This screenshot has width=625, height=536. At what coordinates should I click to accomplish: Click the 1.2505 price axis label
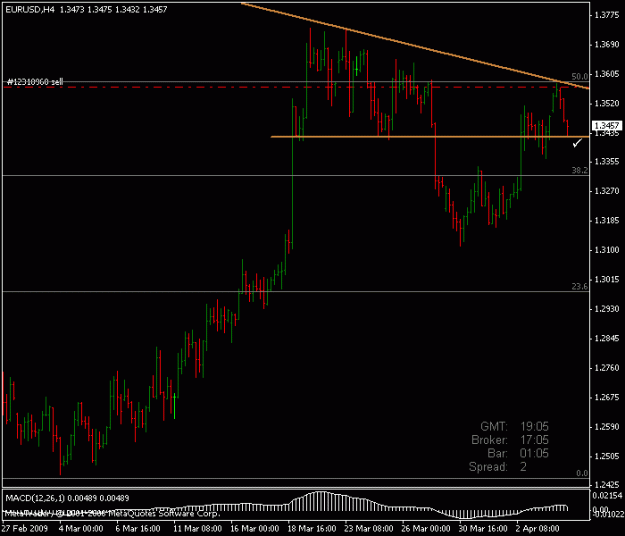click(607, 456)
